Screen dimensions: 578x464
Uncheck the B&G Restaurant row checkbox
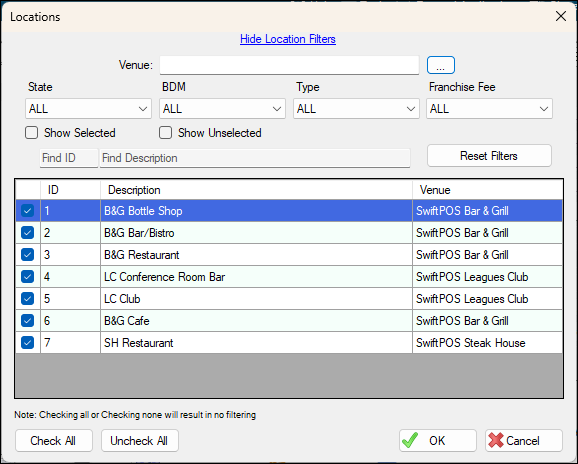click(27, 255)
